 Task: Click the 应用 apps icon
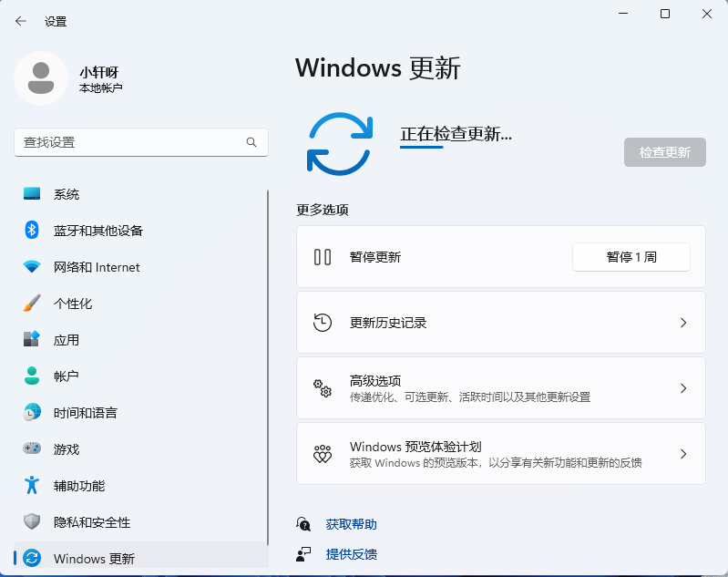[32, 339]
